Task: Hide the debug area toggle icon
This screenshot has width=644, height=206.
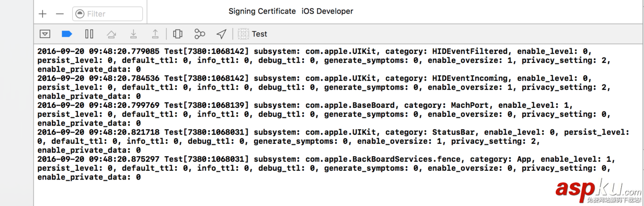Action: (x=45, y=34)
